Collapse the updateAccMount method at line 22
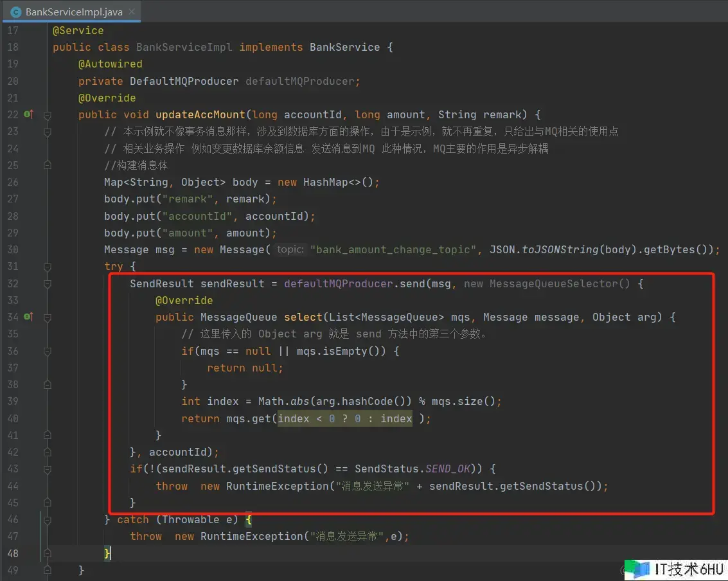This screenshot has width=728, height=581. pos(48,115)
